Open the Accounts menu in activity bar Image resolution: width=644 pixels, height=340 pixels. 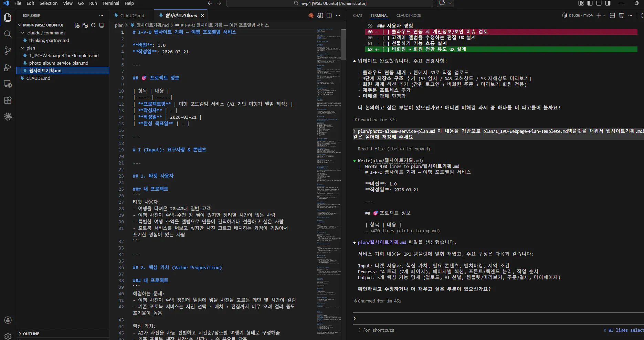pos(8,320)
